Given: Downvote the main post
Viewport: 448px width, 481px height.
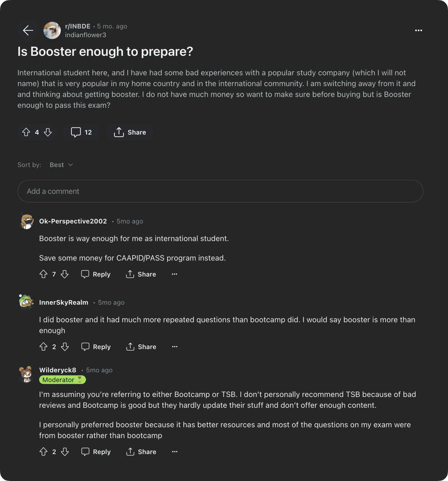Looking at the screenshot, I should (x=48, y=132).
